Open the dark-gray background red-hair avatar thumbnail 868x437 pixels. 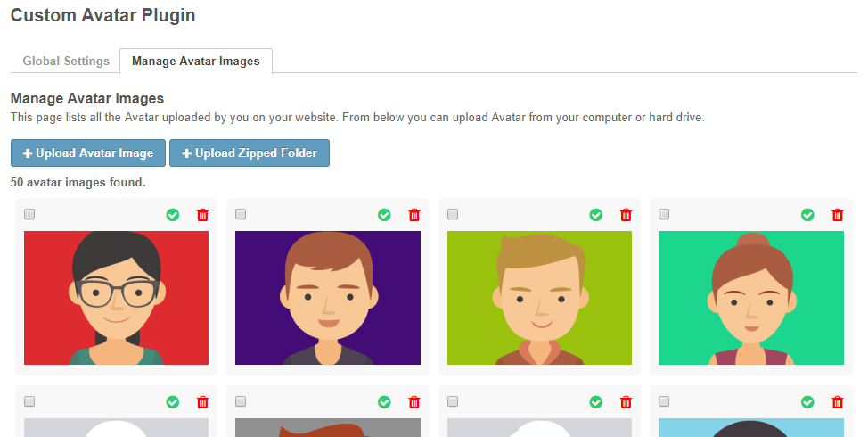tap(328, 427)
